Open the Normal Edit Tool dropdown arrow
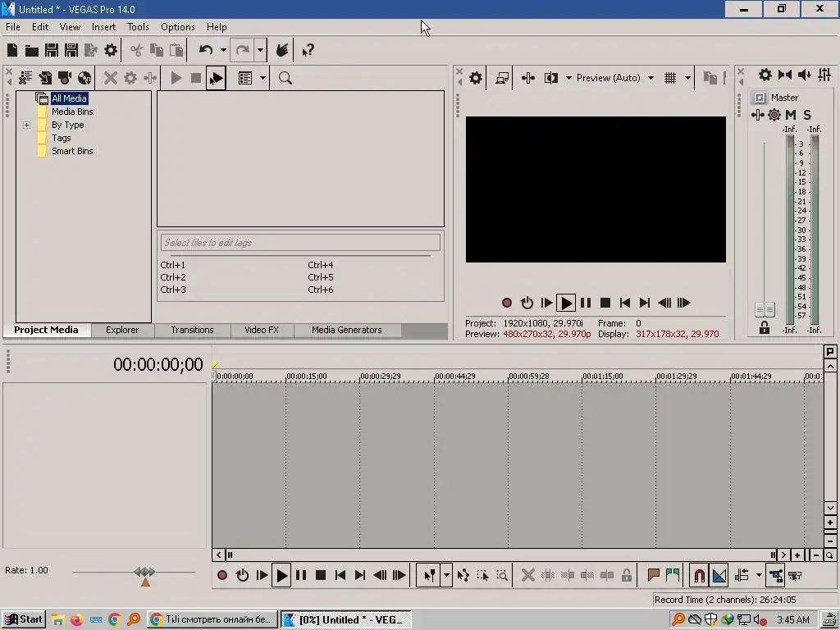840x630 pixels. click(x=446, y=576)
